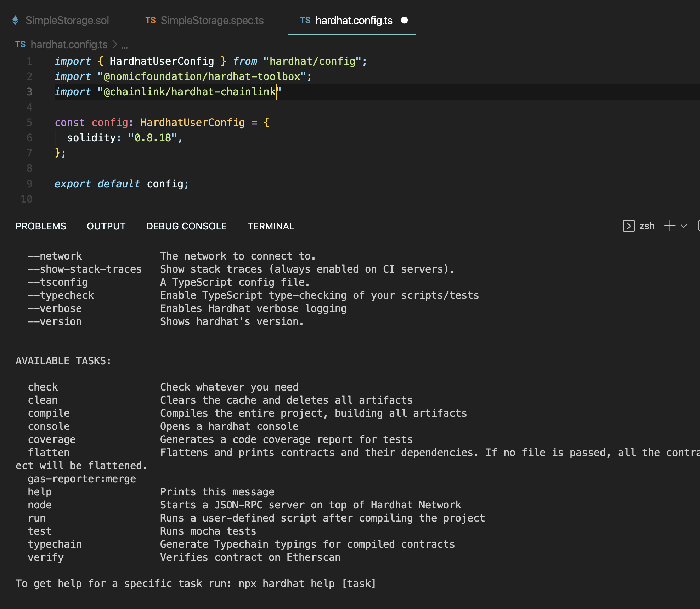Click the breadcrumb chevron after hardhat.config.ts
Image resolution: width=700 pixels, height=609 pixels.
114,45
